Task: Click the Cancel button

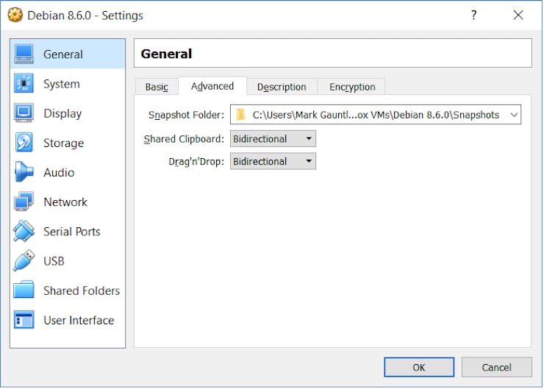Action: click(x=496, y=367)
